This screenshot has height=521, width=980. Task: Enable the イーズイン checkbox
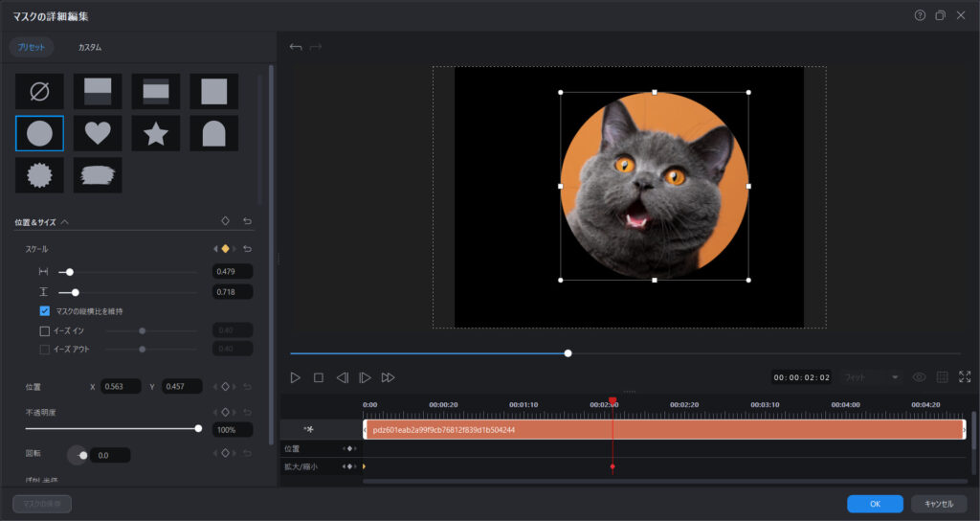click(44, 330)
